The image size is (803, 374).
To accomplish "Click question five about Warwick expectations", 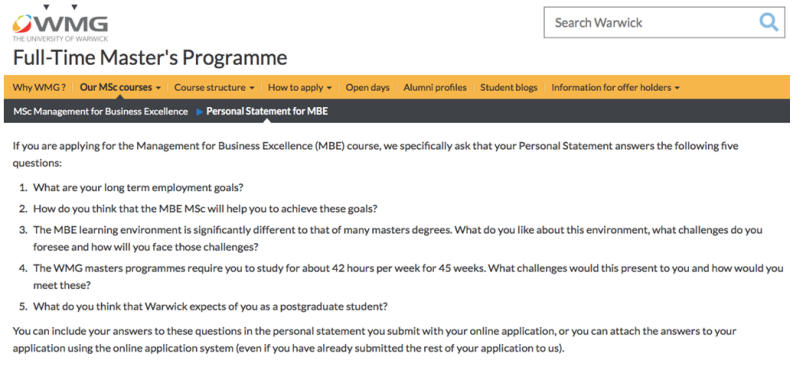I will (x=210, y=307).
